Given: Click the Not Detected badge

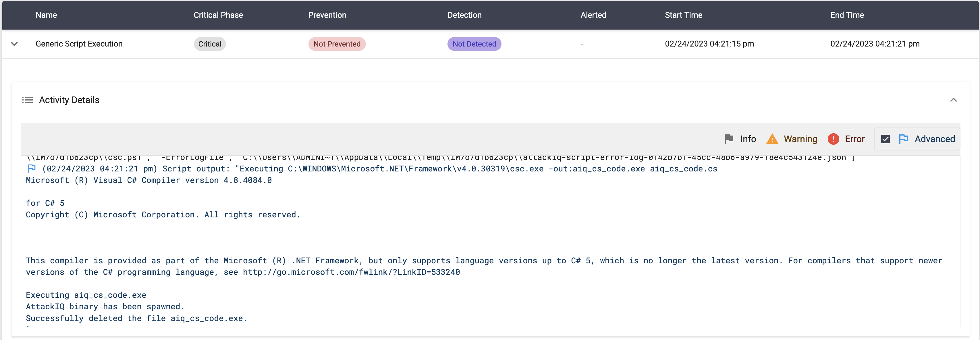Looking at the screenshot, I should pos(474,44).
